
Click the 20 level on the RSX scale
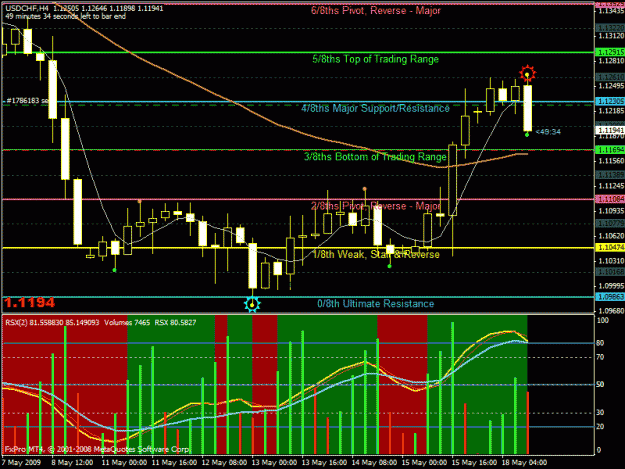[600, 427]
